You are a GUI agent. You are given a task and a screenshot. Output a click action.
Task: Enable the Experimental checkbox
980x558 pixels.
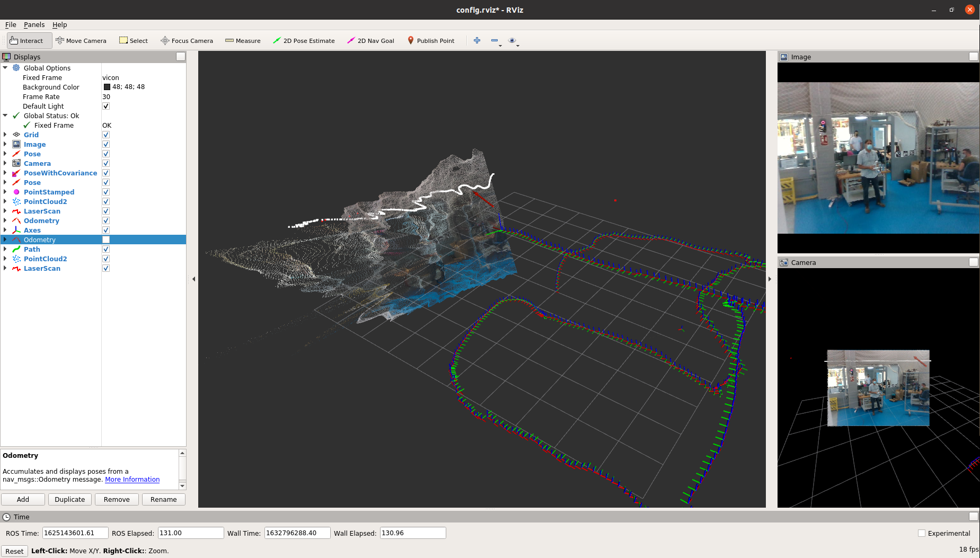pyautogui.click(x=922, y=533)
